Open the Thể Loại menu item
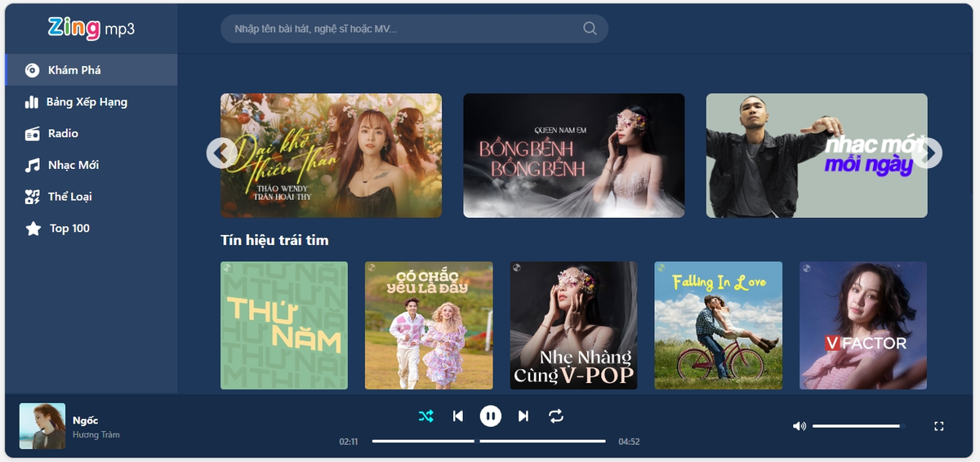This screenshot has width=980, height=462. point(91,197)
